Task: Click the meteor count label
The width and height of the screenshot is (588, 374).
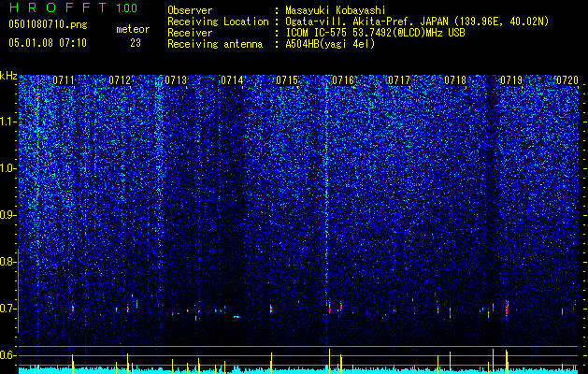Action: click(x=133, y=29)
